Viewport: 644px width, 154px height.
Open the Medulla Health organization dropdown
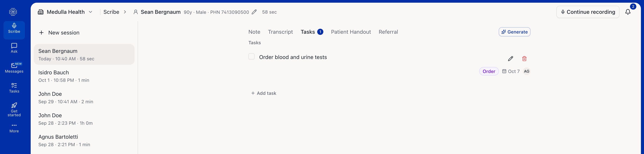65,12
